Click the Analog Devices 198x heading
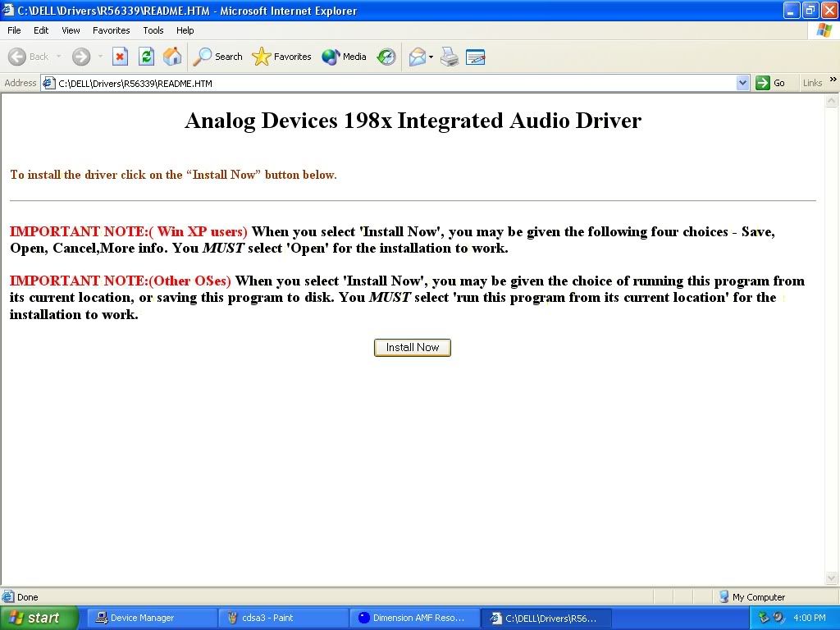This screenshot has width=840, height=630. (413, 121)
